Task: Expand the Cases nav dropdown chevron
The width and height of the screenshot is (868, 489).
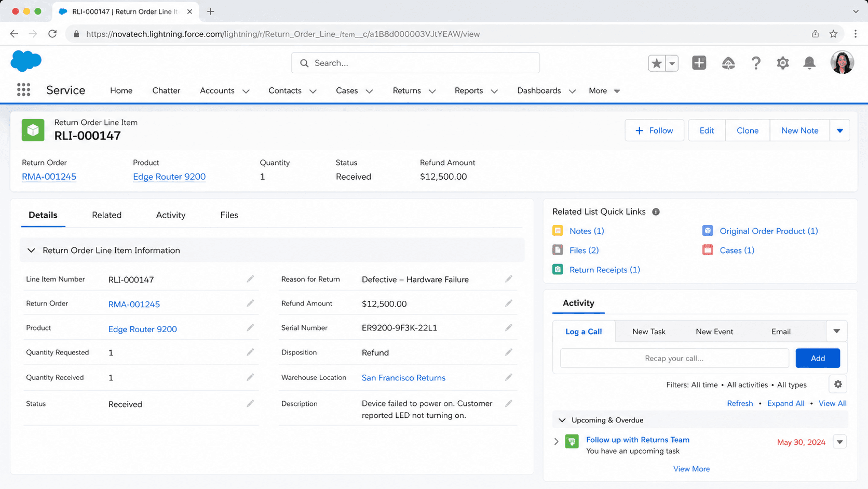Action: pos(369,91)
